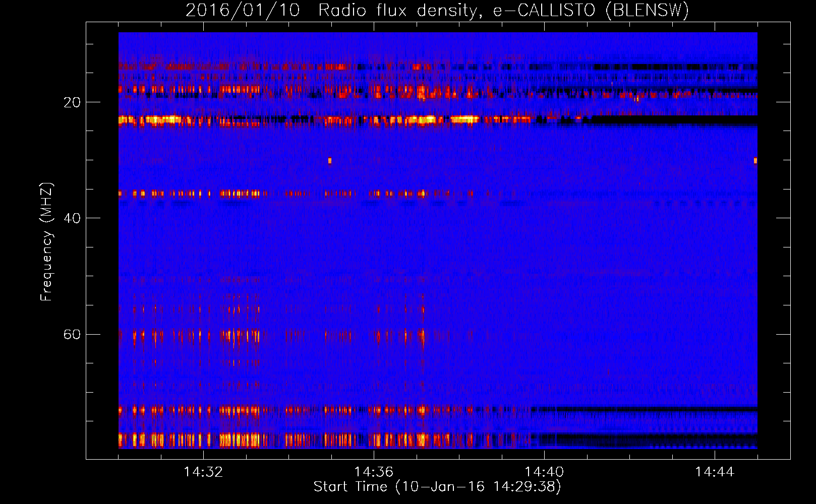Click the 60 frequency tick label

point(72,334)
